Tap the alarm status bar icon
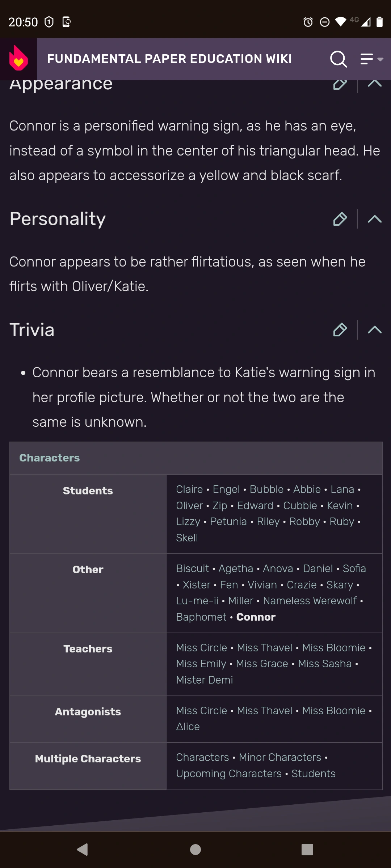Image resolution: width=391 pixels, height=868 pixels. coord(308,22)
